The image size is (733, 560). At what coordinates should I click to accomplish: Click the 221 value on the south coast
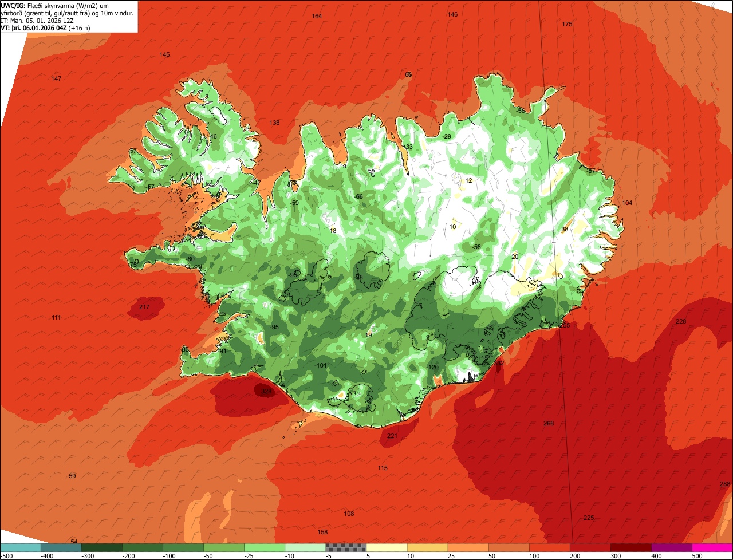coord(392,436)
